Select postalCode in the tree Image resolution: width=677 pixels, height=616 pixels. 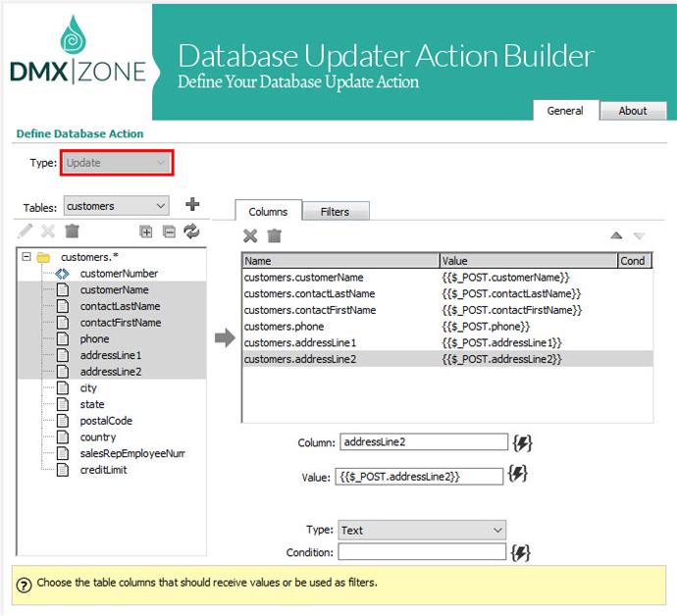tap(106, 422)
